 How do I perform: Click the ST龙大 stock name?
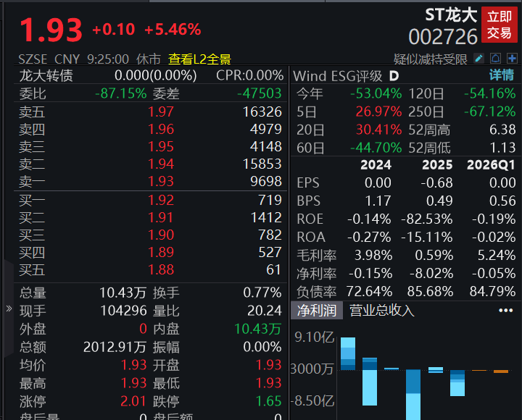(x=451, y=15)
